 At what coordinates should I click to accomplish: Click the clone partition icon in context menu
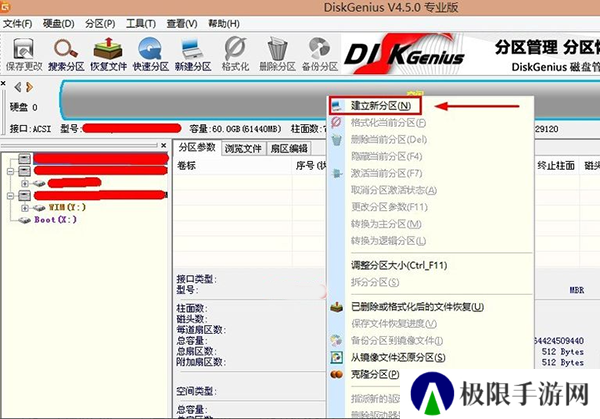(x=336, y=374)
